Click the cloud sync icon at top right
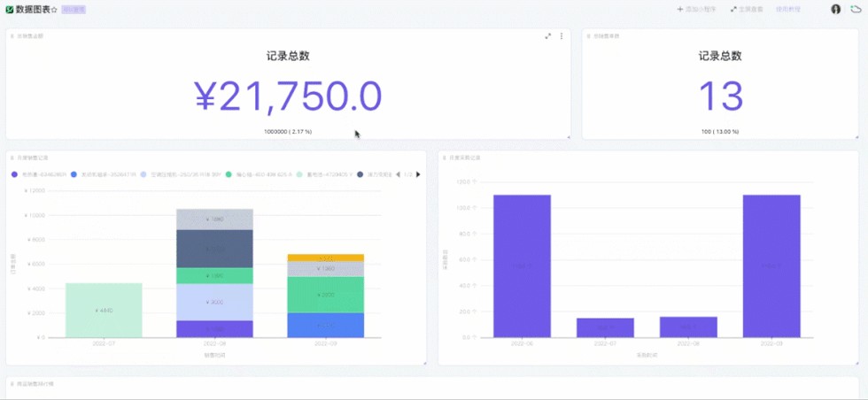 pos(856,9)
